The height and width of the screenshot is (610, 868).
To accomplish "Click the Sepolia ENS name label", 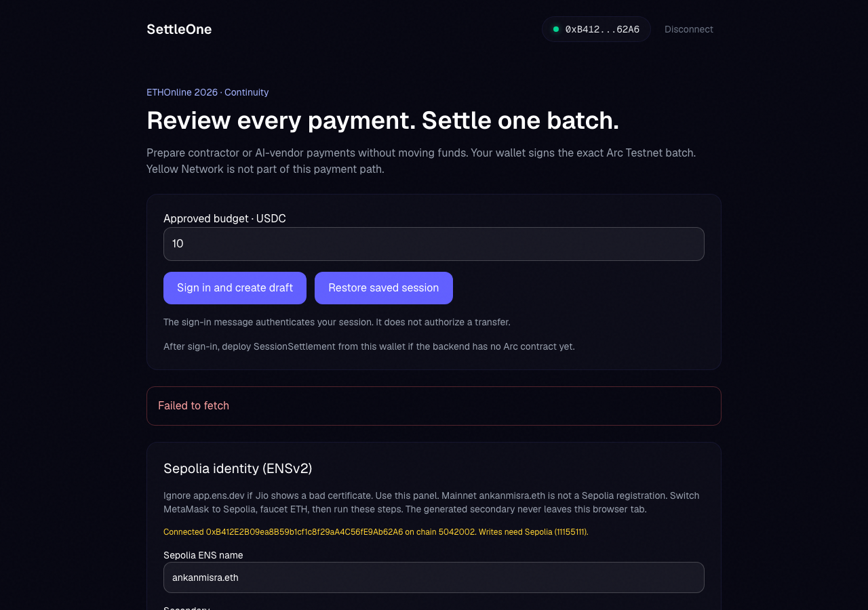I will tap(203, 555).
